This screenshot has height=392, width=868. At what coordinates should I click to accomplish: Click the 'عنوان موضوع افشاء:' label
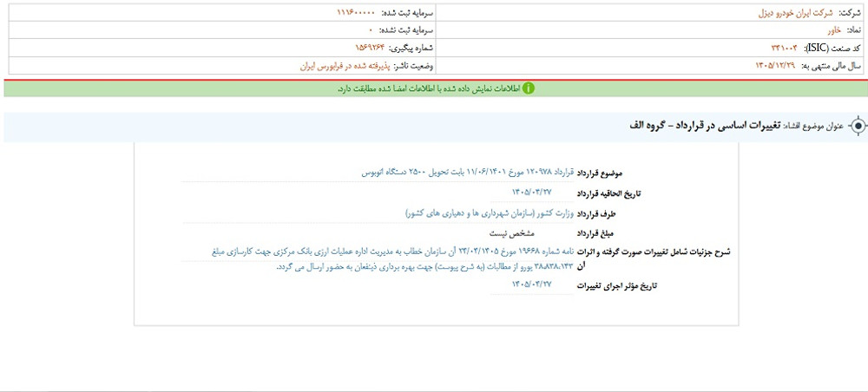813,127
